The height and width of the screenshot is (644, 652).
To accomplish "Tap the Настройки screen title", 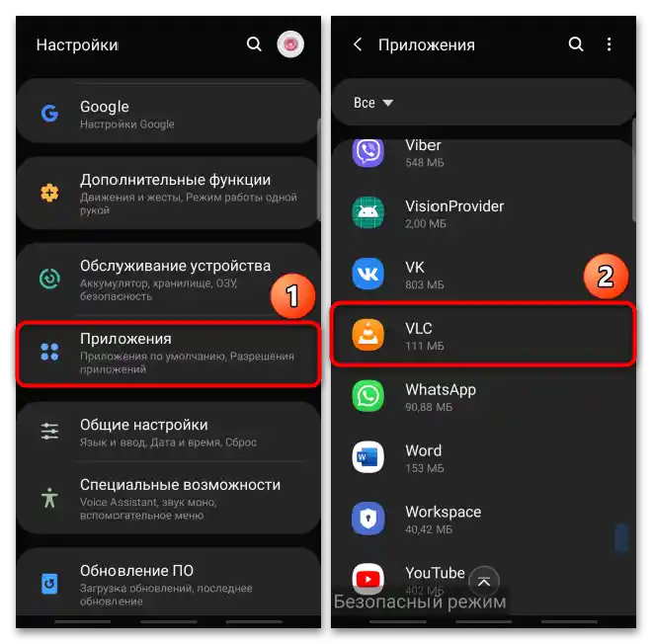I will tap(77, 44).
